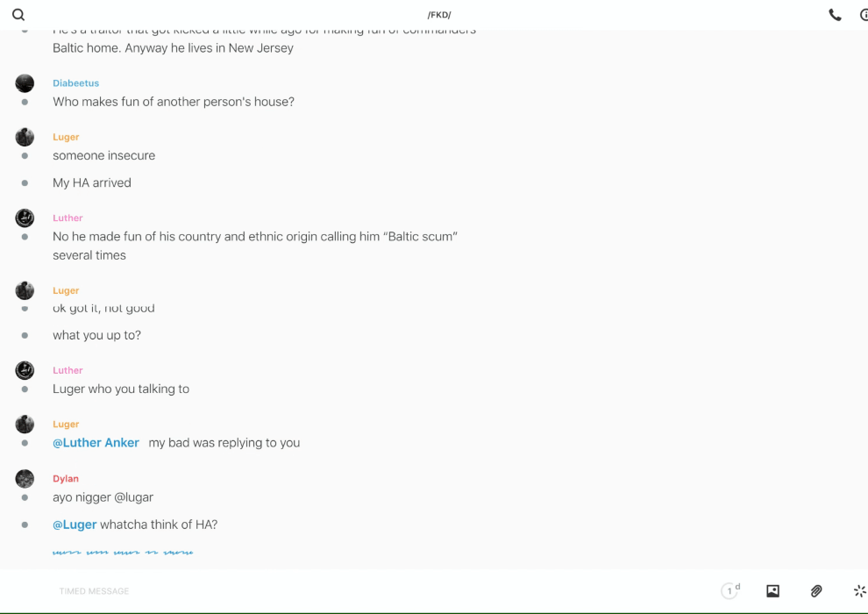The width and height of the screenshot is (868, 614).
Task: Open the conversation search
Action: point(18,15)
